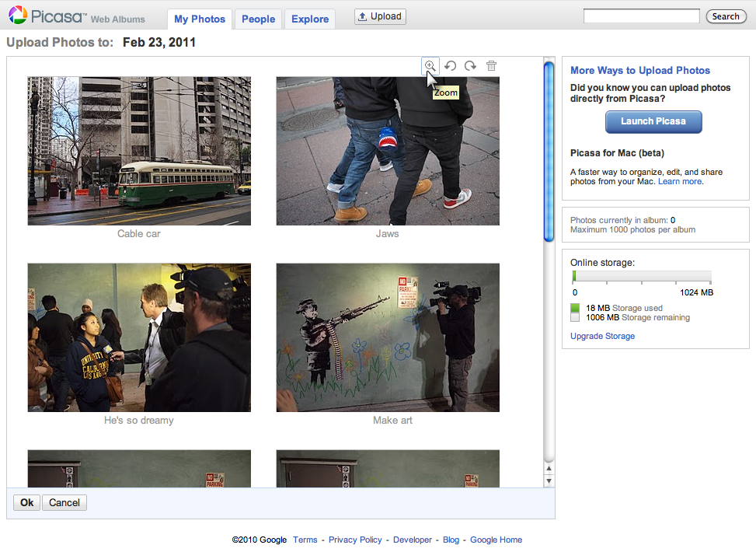Viewport: 756px width, 552px height.
Task: Follow the Upgrade Storage link
Action: point(602,336)
